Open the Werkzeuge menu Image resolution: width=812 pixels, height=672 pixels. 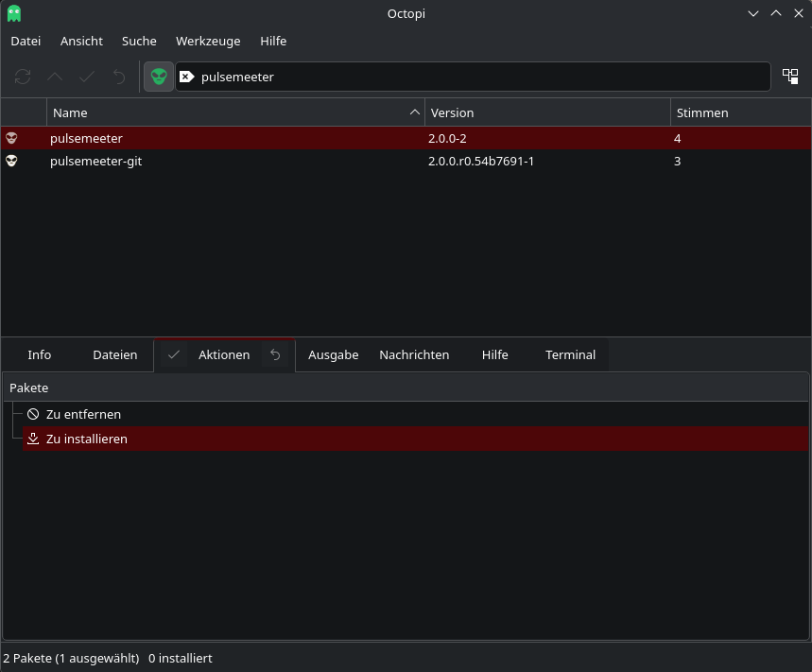(x=208, y=41)
